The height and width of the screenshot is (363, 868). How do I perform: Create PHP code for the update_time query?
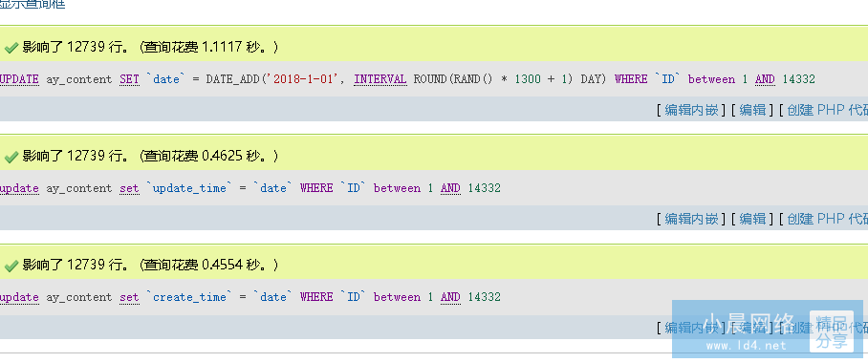click(827, 219)
